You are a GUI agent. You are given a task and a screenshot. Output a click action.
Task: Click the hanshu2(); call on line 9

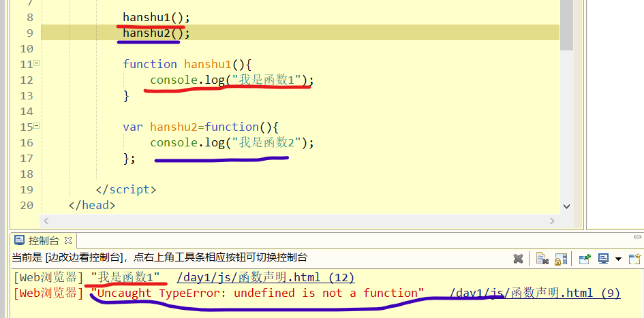coord(157,33)
